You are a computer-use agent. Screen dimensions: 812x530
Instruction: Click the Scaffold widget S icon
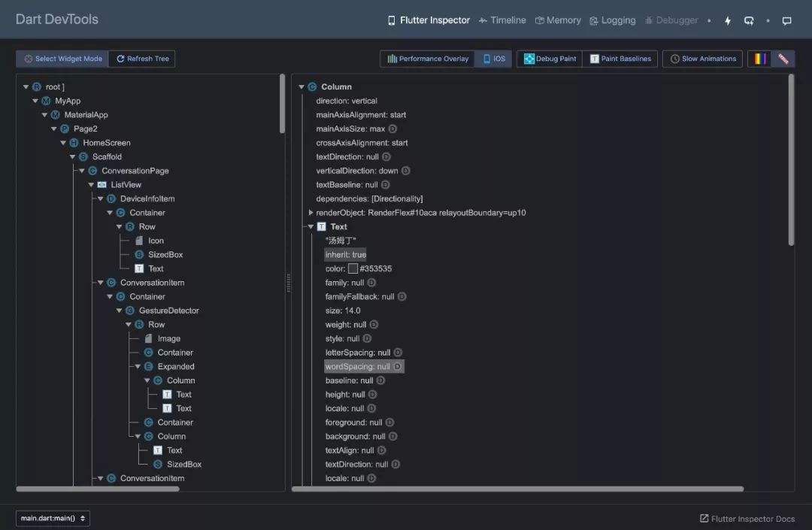pyautogui.click(x=83, y=157)
